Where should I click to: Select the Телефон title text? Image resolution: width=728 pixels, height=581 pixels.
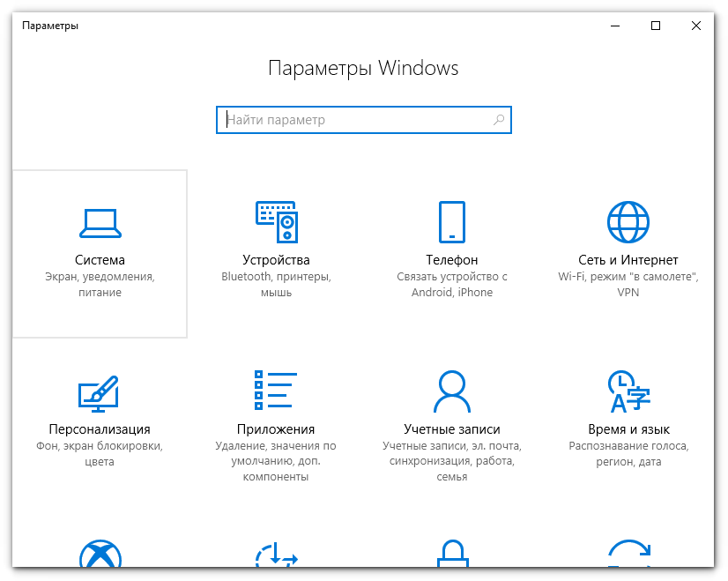pos(452,260)
